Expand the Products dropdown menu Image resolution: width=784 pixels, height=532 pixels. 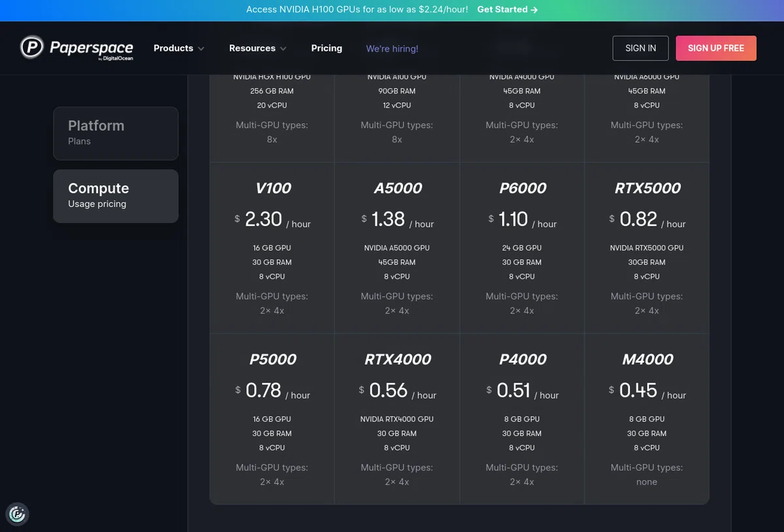click(179, 48)
